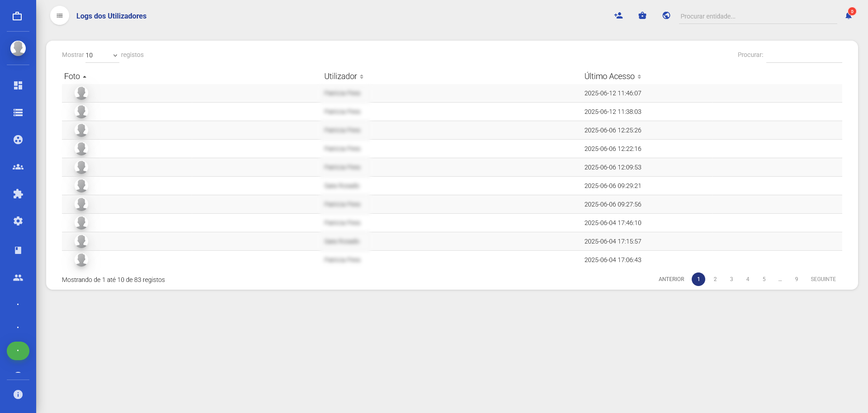Click the green highlighted sidebar item
The image size is (868, 413).
(x=18, y=351)
